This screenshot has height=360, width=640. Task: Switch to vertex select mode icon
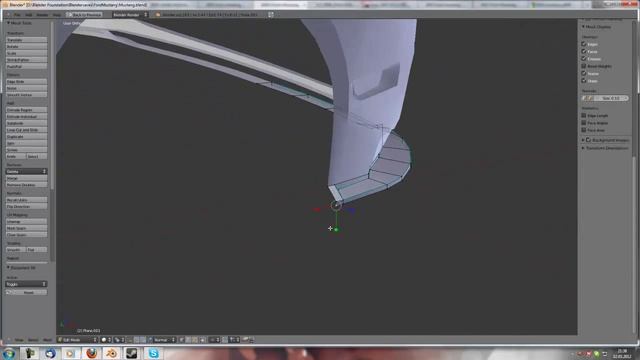coord(182,340)
